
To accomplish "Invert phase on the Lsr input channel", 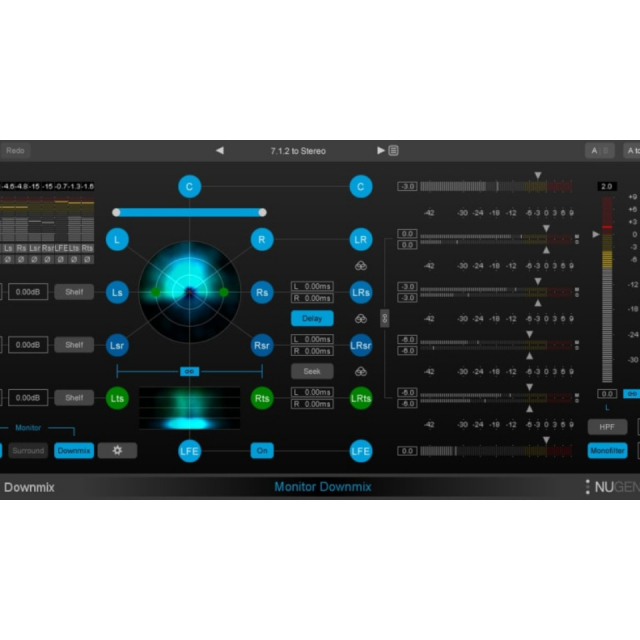I will 34,259.
